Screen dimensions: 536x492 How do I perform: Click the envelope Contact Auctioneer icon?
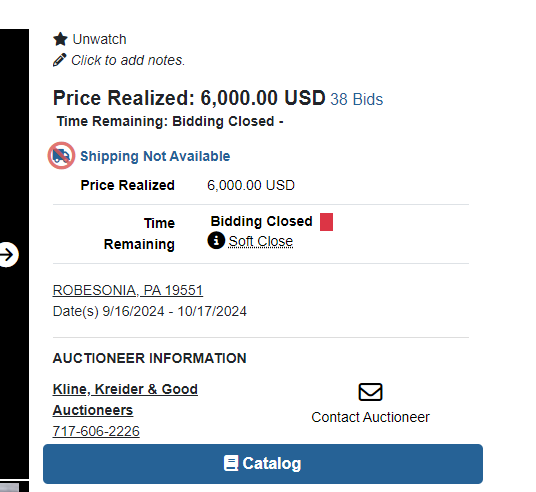370,392
